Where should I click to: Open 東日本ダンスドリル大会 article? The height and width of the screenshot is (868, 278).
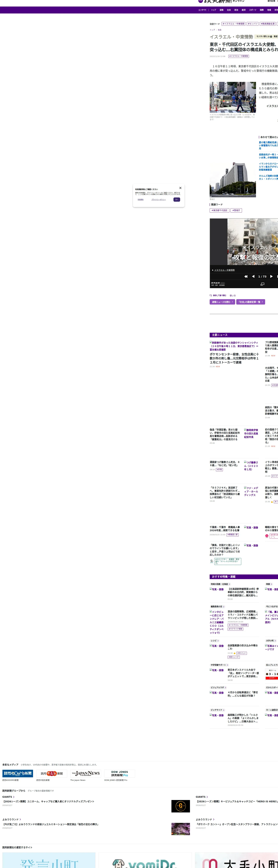tap(243, 673)
